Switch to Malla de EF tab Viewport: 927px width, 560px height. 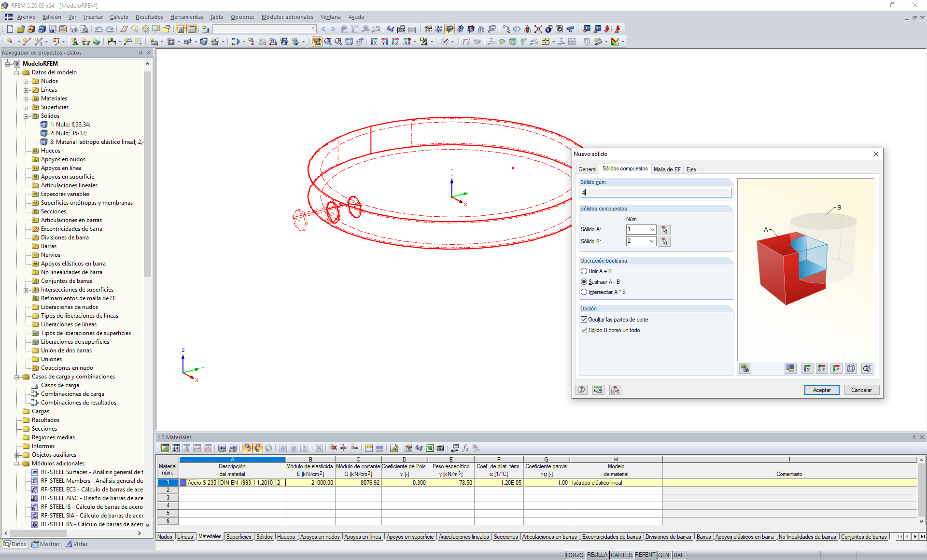click(667, 169)
